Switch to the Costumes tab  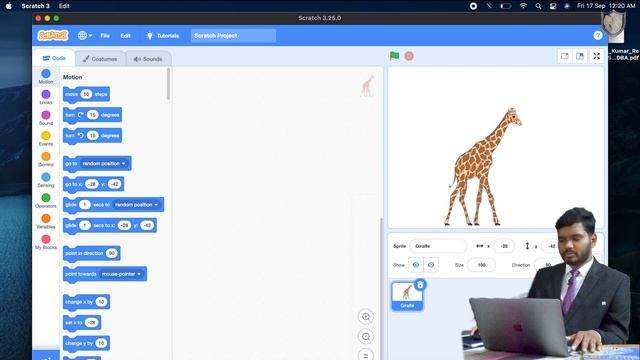[x=100, y=59]
